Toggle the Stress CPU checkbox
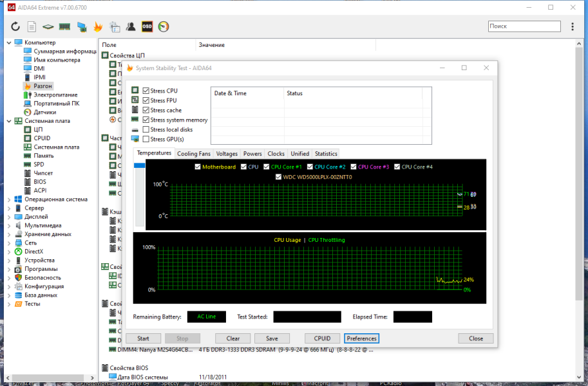Viewport: 588px width, 386px height. point(146,91)
